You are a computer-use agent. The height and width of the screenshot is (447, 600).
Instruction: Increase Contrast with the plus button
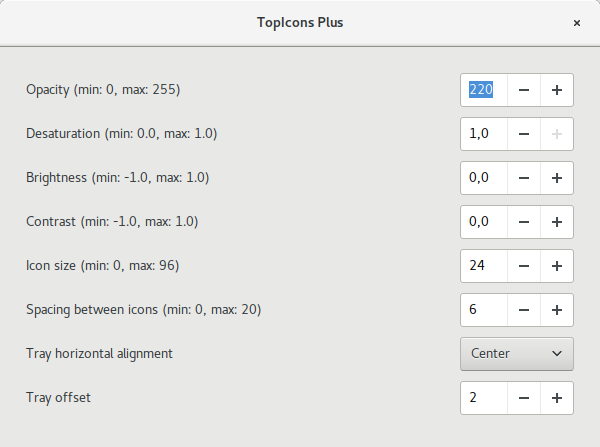[557, 222]
